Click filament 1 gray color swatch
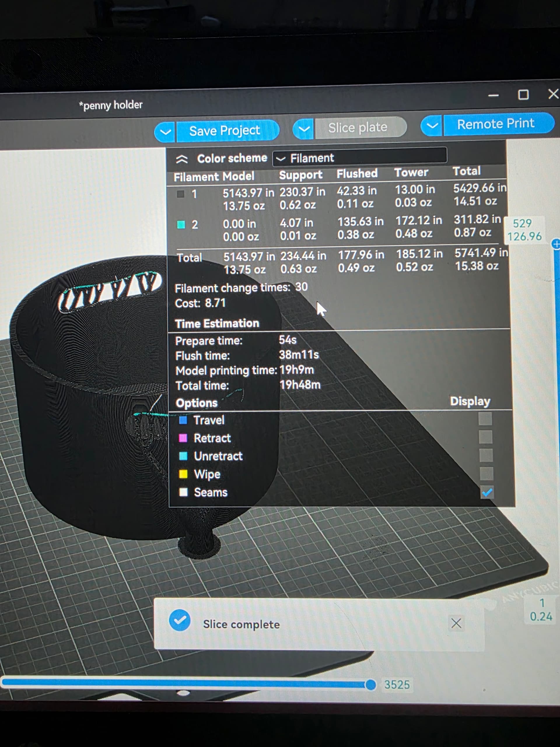Screen dimensions: 560x747 [181, 194]
